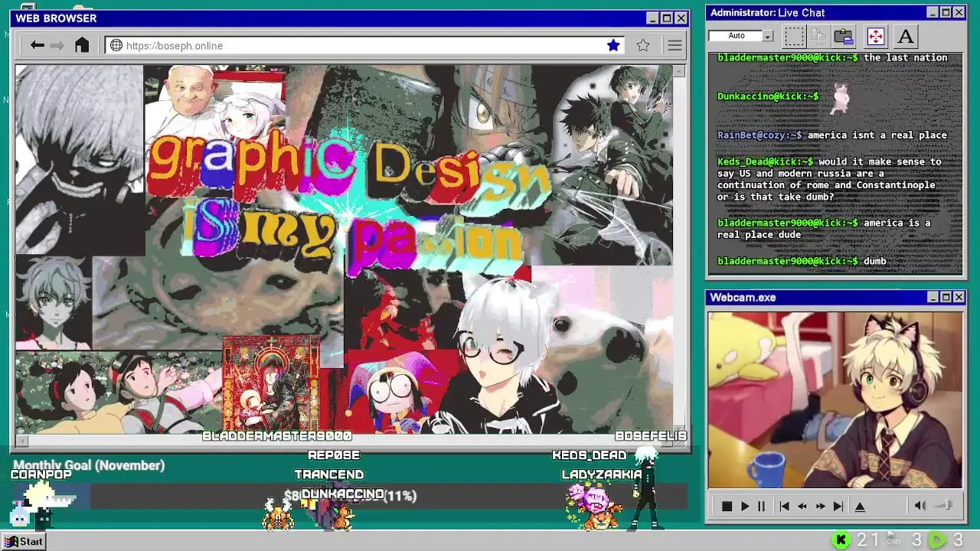The image size is (980, 551).
Task: Click username RainBet@cozy in chat
Action: point(759,135)
